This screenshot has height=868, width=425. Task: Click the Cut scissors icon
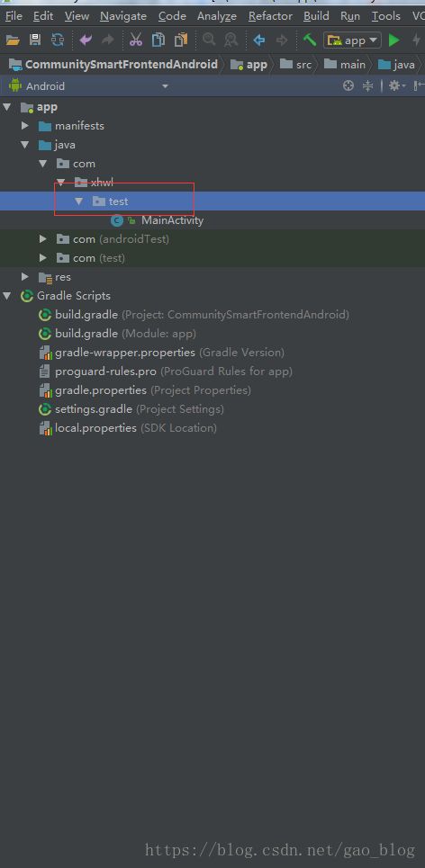pyautogui.click(x=136, y=40)
